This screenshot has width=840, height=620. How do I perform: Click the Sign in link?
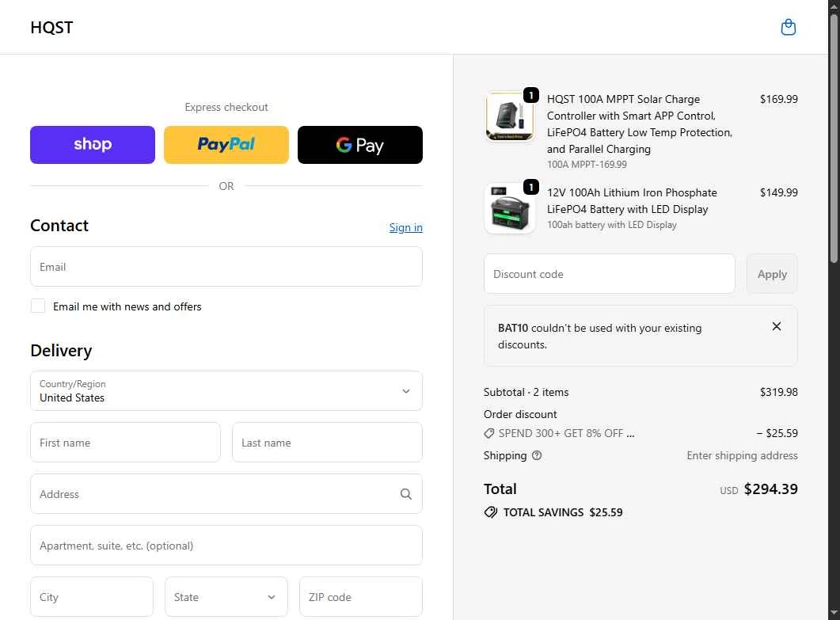point(405,227)
